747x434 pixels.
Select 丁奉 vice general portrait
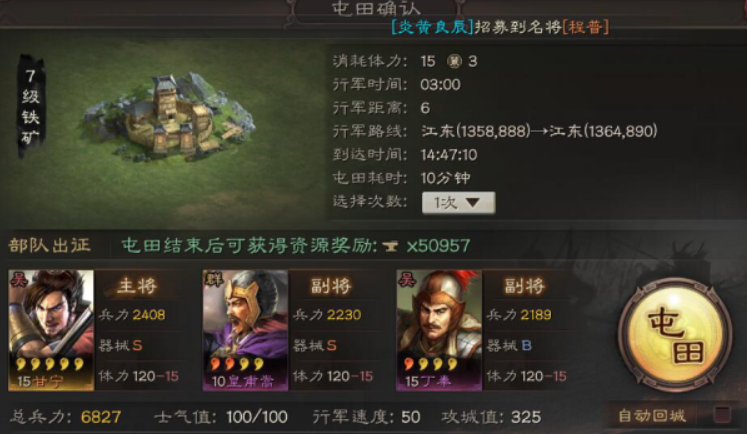439,330
